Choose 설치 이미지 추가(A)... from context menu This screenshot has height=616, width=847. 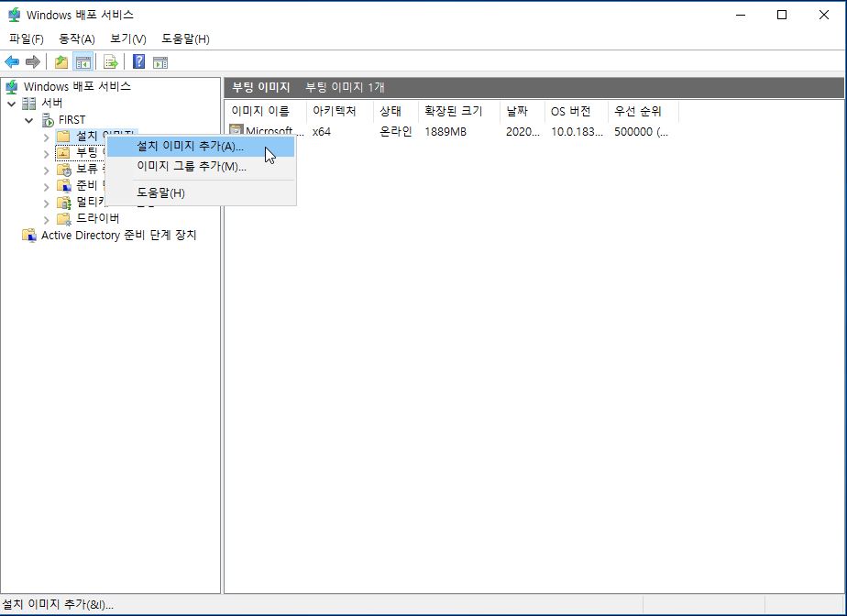click(201, 147)
